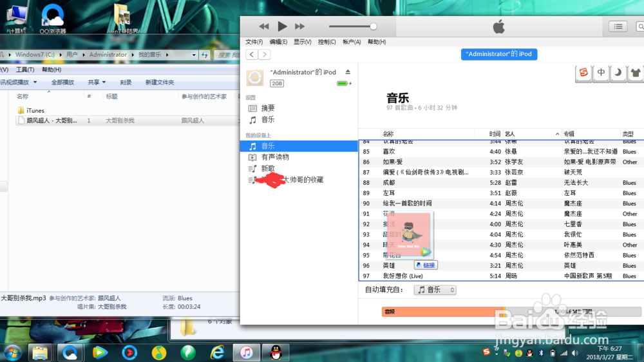Toggle the 中 Chinese input mode
Image resolution: width=644 pixels, height=362 pixels.
coord(601,73)
